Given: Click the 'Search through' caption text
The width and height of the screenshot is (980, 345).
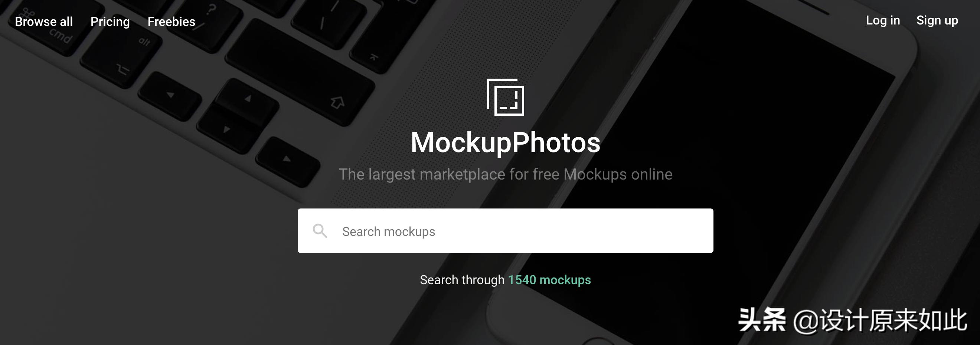Looking at the screenshot, I should click(x=462, y=280).
